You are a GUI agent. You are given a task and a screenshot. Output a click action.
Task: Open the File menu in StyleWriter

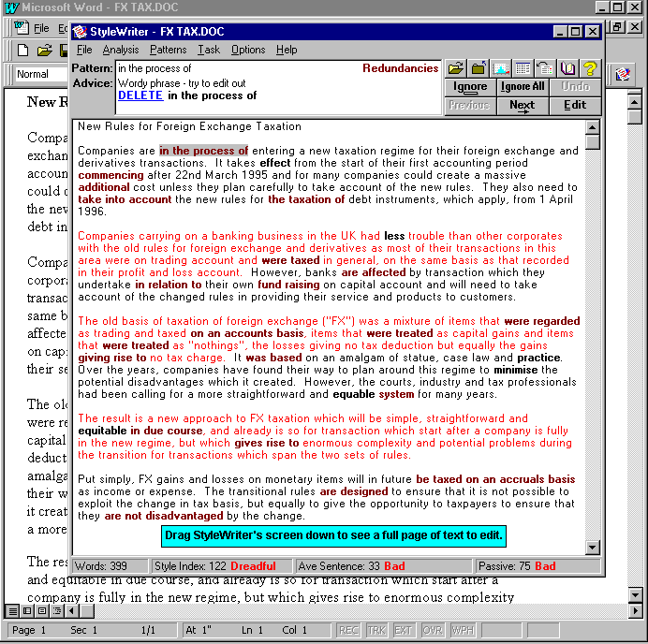pos(84,50)
